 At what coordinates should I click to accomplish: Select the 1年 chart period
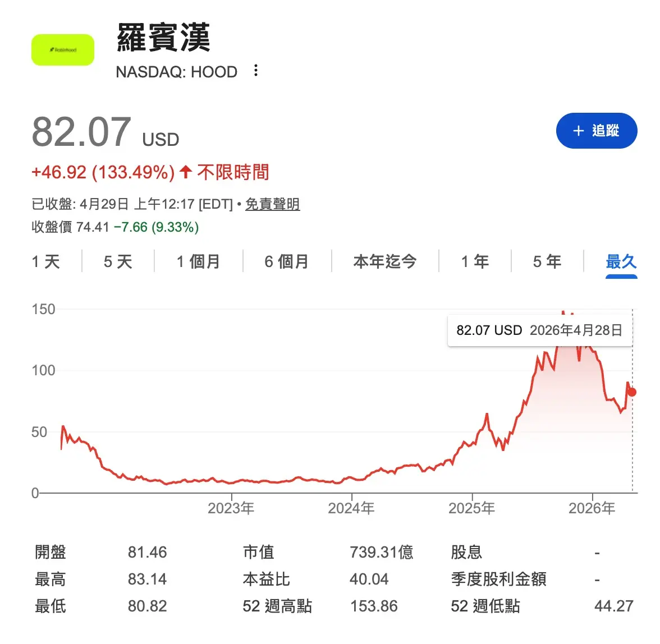(475, 261)
